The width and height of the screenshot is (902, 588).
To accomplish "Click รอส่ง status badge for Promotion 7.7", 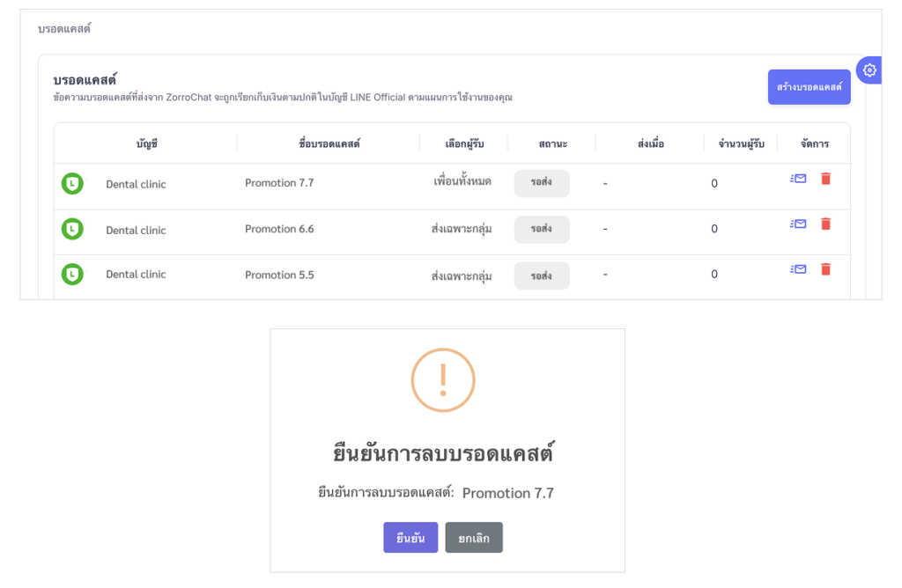I will (542, 183).
